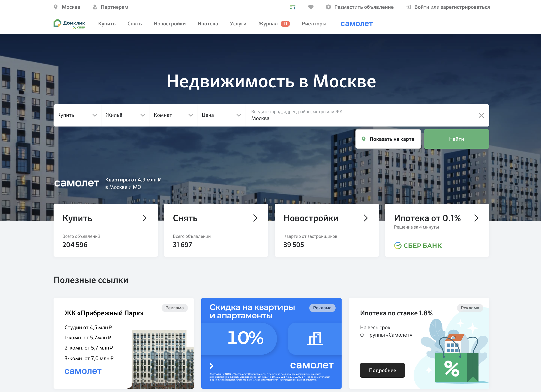Click Студии от 4,5 млн ₽ text
The image size is (541, 392).
[x=88, y=327]
